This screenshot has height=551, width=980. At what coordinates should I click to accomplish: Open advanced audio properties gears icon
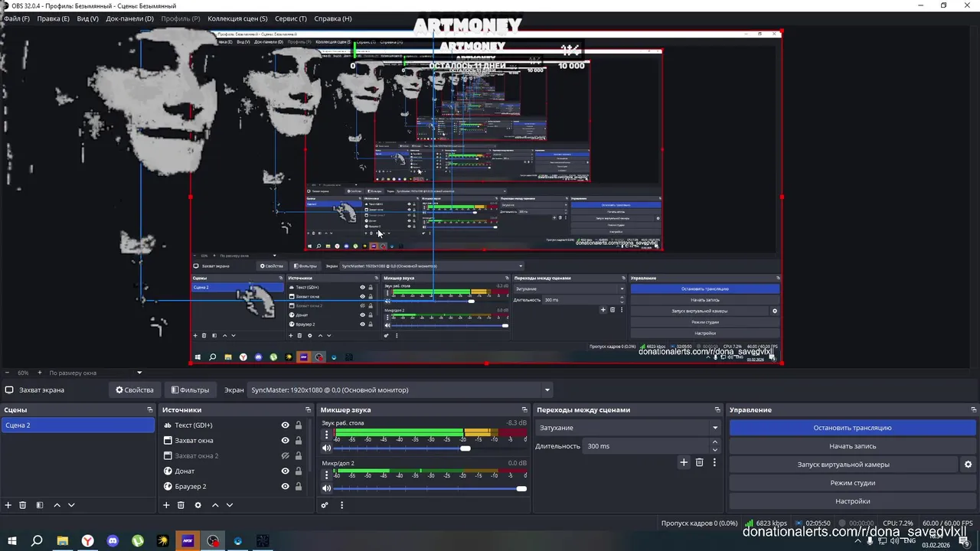pos(325,505)
